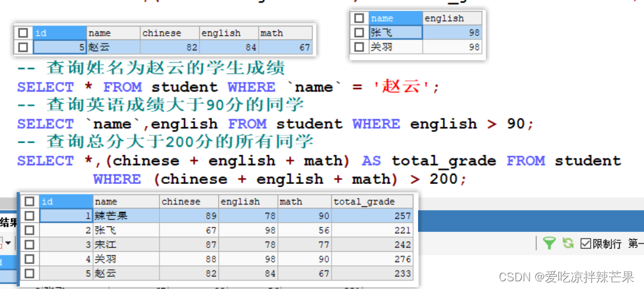Image resolution: width=644 pixels, height=289 pixels.
Task: Click the number 200 in the WHERE clause
Action: pyautogui.click(x=444, y=179)
